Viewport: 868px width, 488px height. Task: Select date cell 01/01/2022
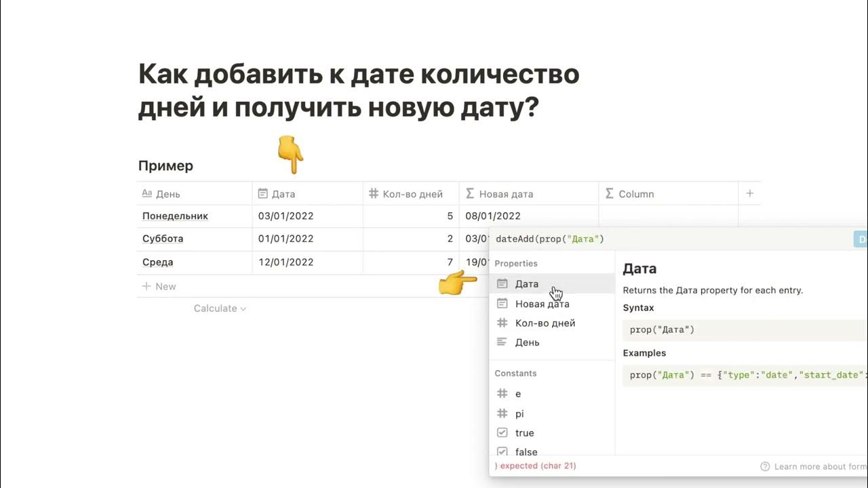[x=307, y=239]
